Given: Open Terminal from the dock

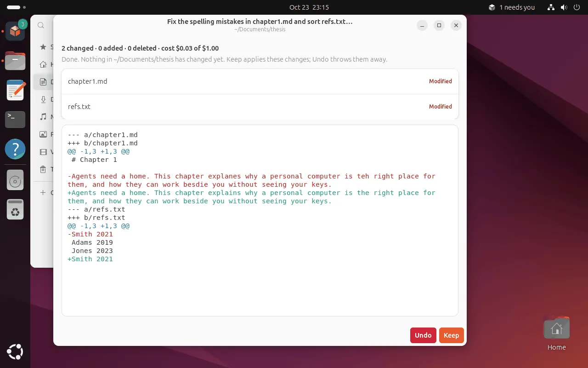Looking at the screenshot, I should (15, 120).
